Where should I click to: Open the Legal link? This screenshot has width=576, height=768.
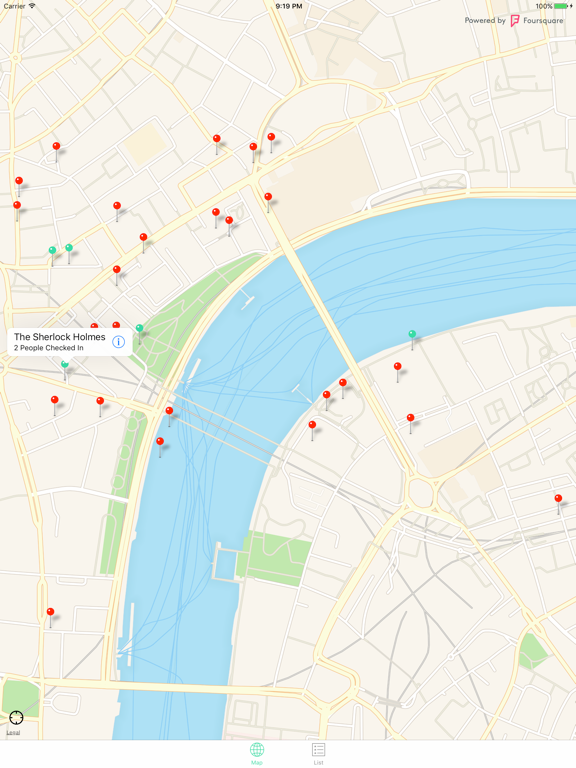pyautogui.click(x=13, y=733)
